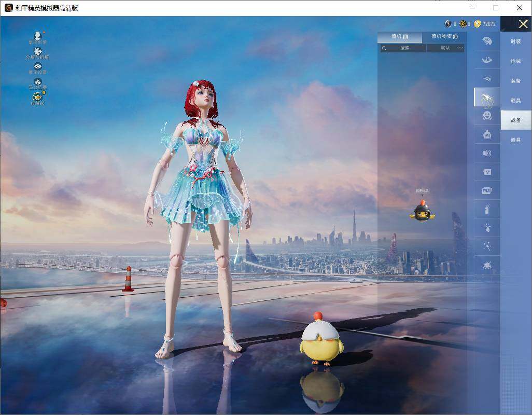Click the emulator logo in the title bar

8,8
